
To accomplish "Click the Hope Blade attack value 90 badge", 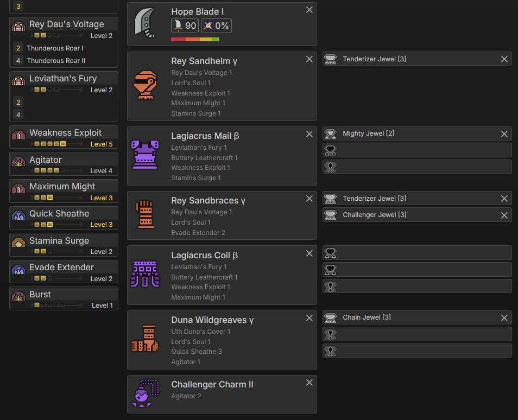I will (x=185, y=26).
